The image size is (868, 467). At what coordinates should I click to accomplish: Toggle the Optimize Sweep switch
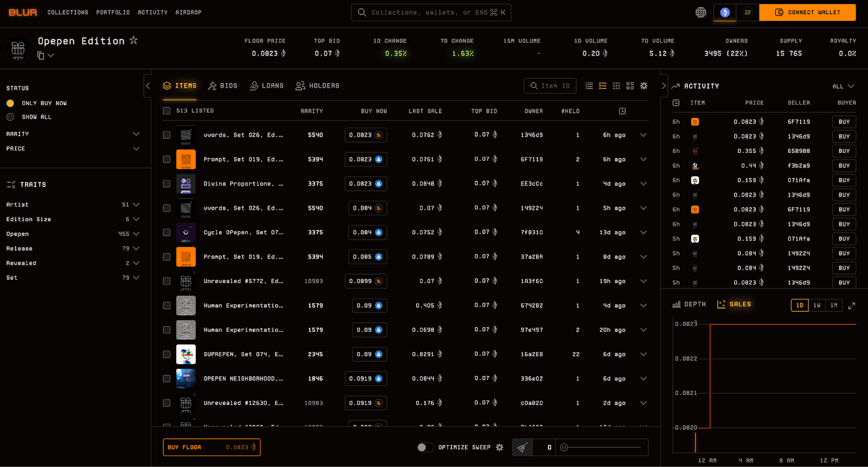(x=425, y=447)
